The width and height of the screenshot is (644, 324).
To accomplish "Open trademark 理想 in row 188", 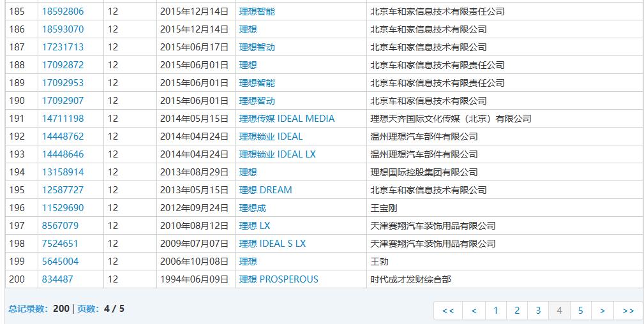I will pyautogui.click(x=248, y=65).
